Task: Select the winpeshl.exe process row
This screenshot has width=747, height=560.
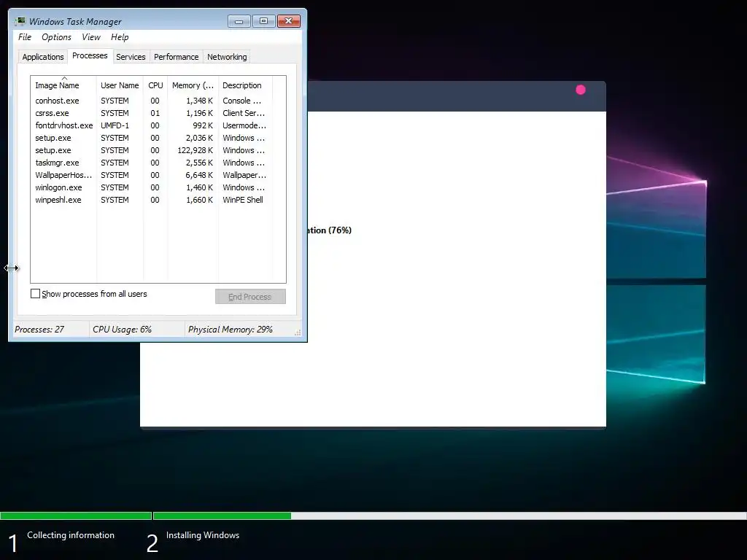Action: [152, 200]
